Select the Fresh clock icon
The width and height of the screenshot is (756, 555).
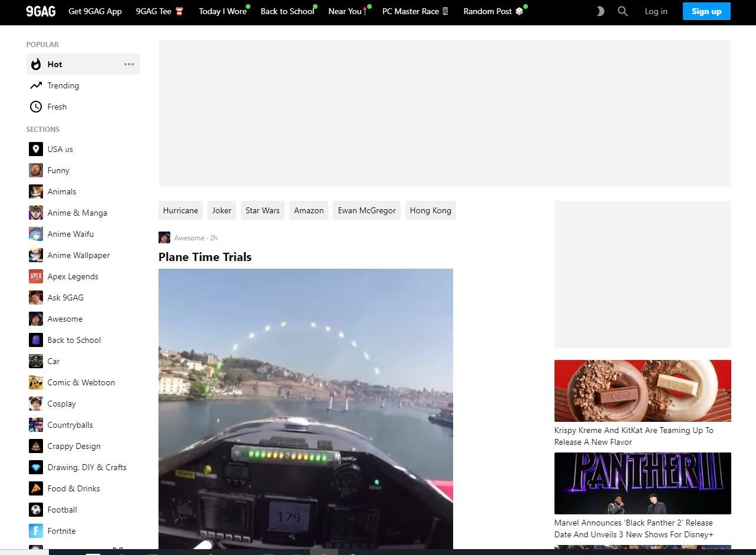36,107
